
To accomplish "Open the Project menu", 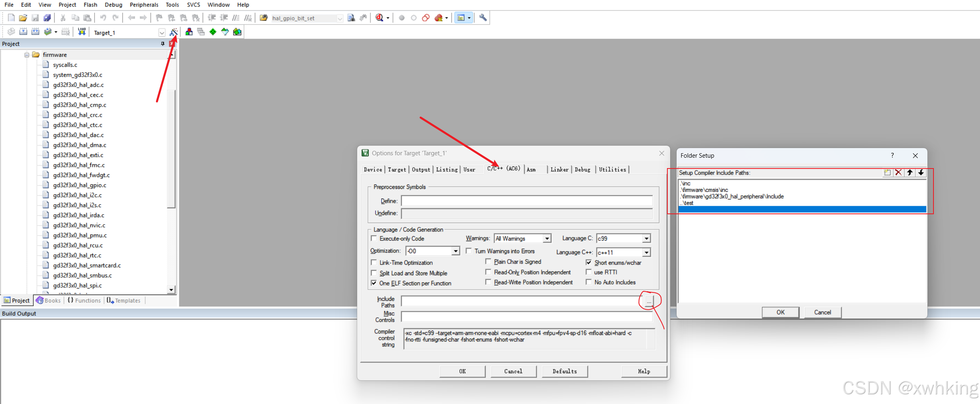I will [x=67, y=5].
